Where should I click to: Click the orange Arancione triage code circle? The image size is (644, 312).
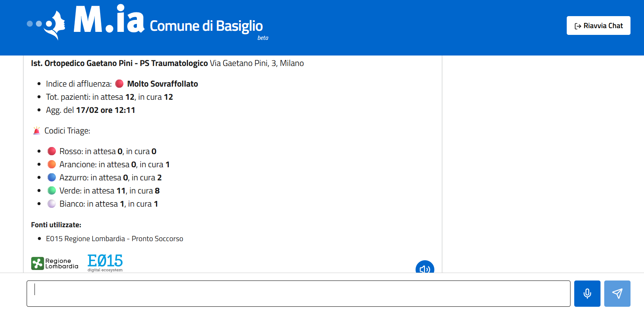(52, 164)
